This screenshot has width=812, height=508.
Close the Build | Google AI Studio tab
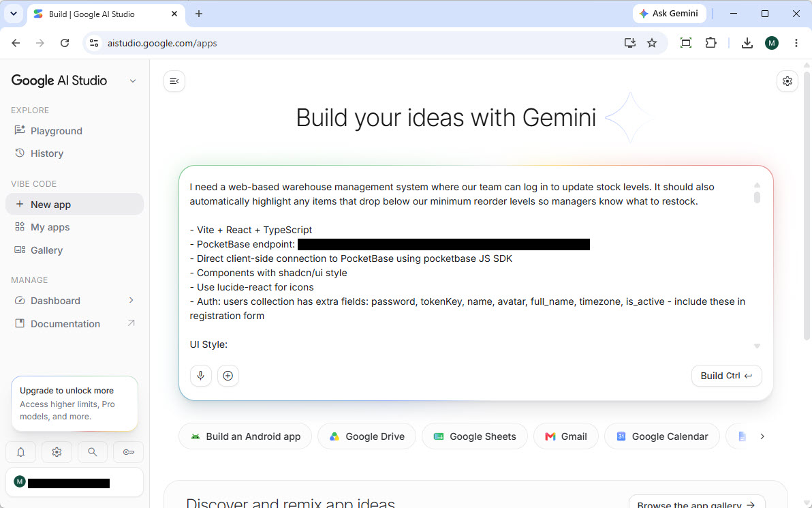[174, 14]
